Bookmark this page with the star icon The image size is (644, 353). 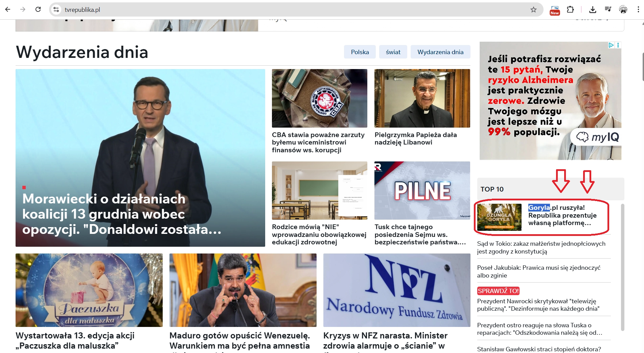[533, 9]
